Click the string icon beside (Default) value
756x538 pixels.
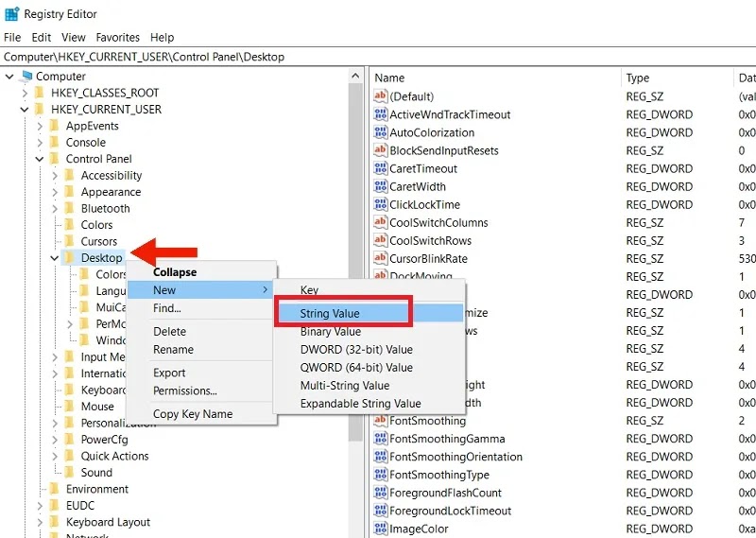(x=381, y=96)
